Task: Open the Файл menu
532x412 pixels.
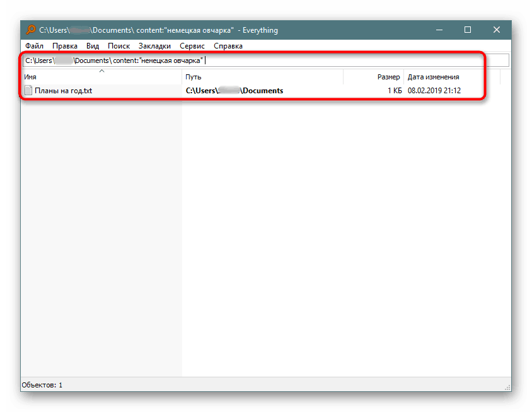Action: [x=34, y=46]
